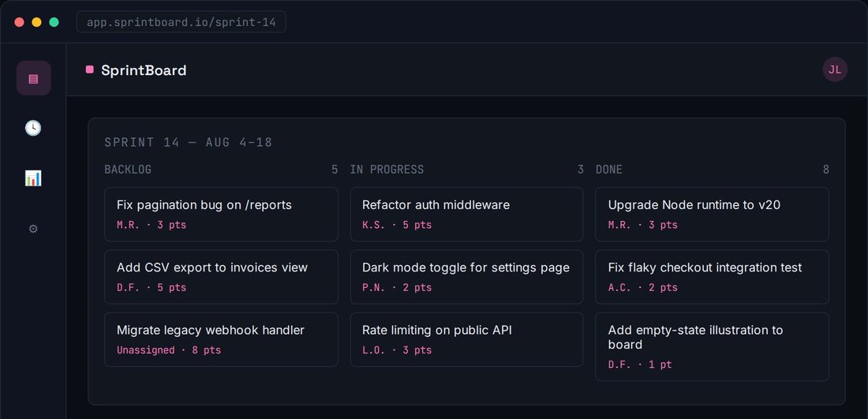The height and width of the screenshot is (419, 868).
Task: Open 'Upgrade Node runtime to v20' card
Action: pos(712,214)
